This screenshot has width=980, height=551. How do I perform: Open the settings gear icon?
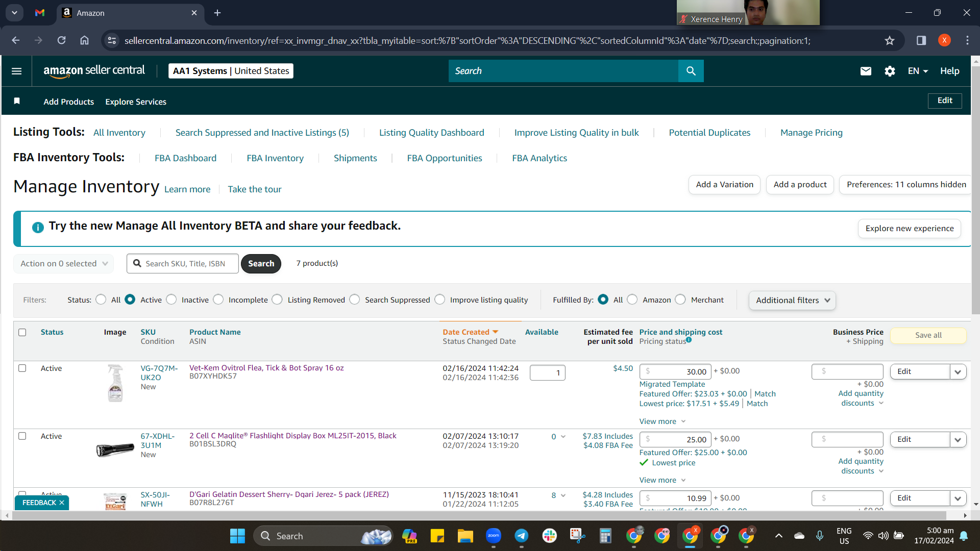point(890,71)
